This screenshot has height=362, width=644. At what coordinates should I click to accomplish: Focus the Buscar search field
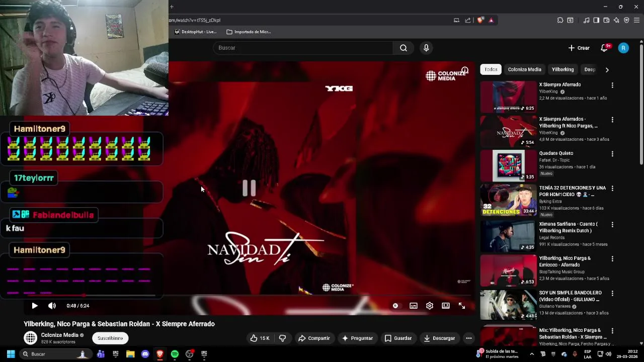(x=303, y=48)
